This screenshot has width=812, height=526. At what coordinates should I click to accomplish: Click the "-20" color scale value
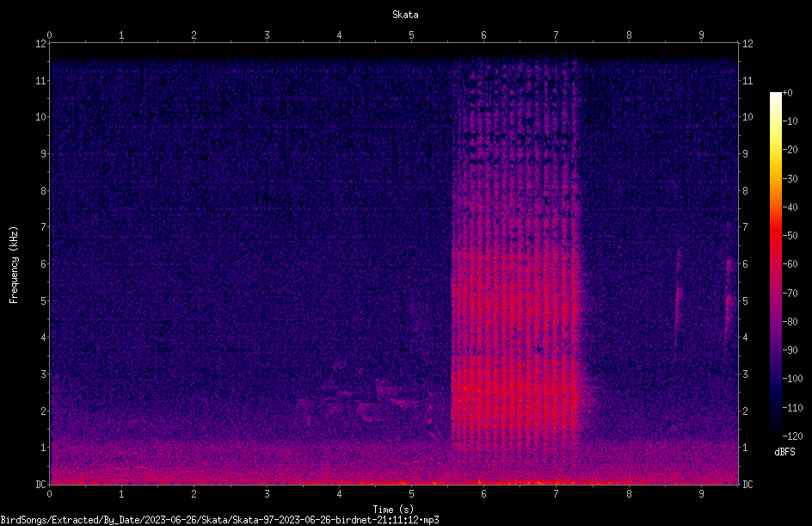(x=790, y=150)
